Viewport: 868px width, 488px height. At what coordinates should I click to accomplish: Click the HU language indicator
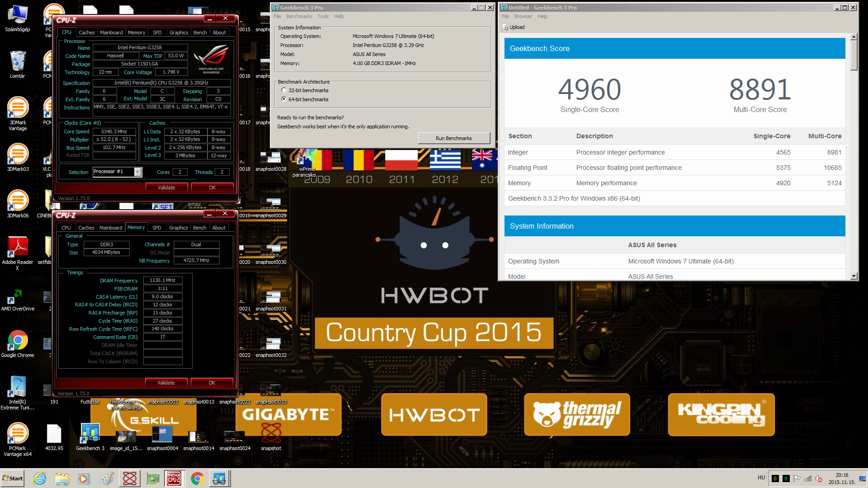point(761,478)
